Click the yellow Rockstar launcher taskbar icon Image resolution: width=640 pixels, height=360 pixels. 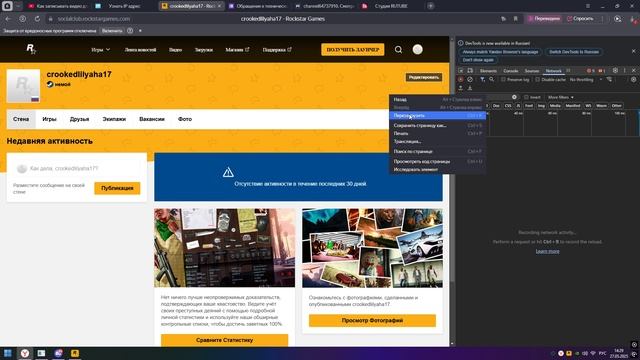(75, 353)
